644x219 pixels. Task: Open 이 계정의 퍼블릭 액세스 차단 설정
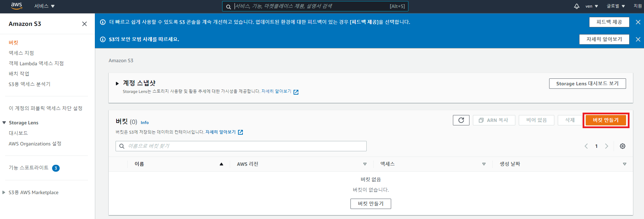pos(46,108)
